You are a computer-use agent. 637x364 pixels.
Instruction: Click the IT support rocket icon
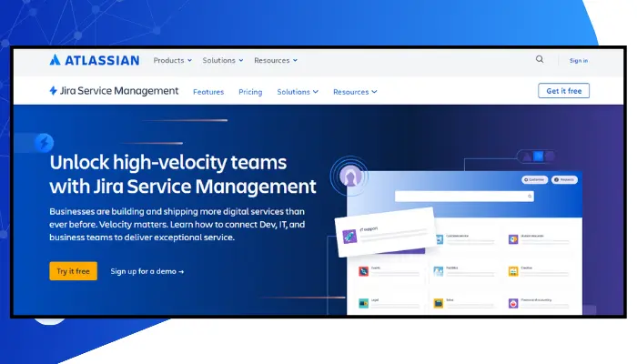[x=349, y=236]
